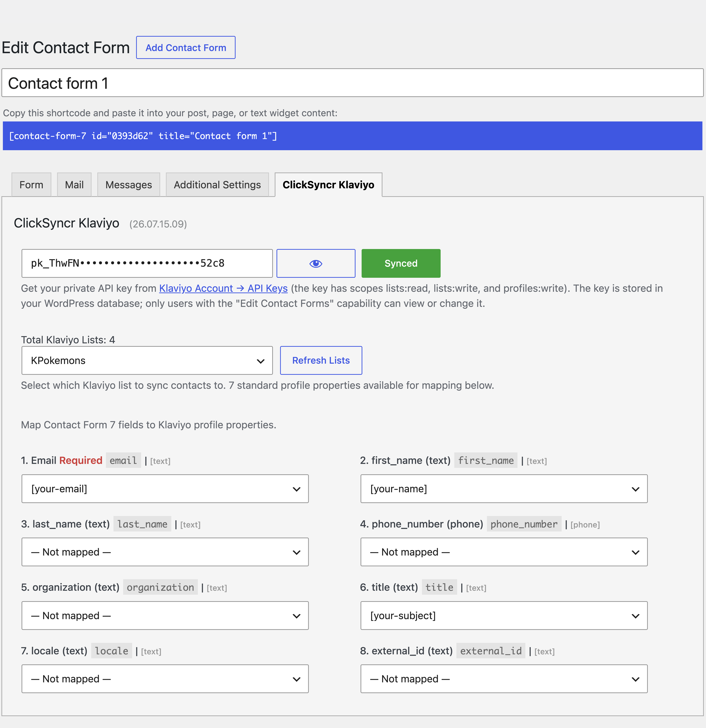706x728 pixels.
Task: Open the KPokemons list dropdown
Action: (x=147, y=360)
